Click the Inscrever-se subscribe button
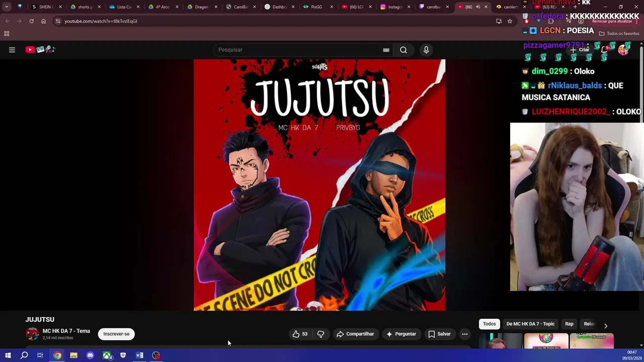The width and height of the screenshot is (644, 362). pos(116,334)
